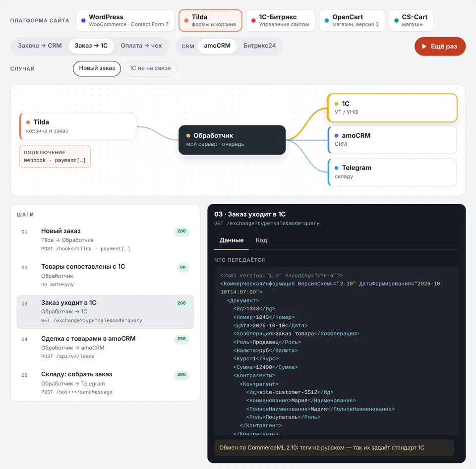Click the Telegram складу node
The height and width of the screenshot is (469, 476).
point(392,172)
